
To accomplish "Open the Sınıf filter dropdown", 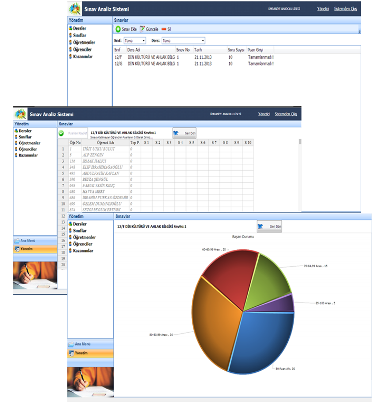I will (x=135, y=40).
